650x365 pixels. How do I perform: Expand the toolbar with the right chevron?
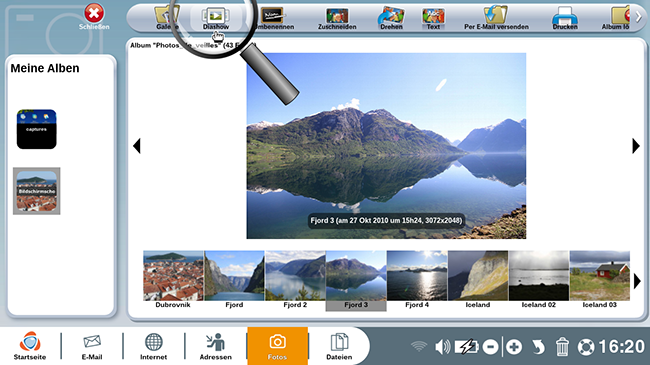point(639,17)
